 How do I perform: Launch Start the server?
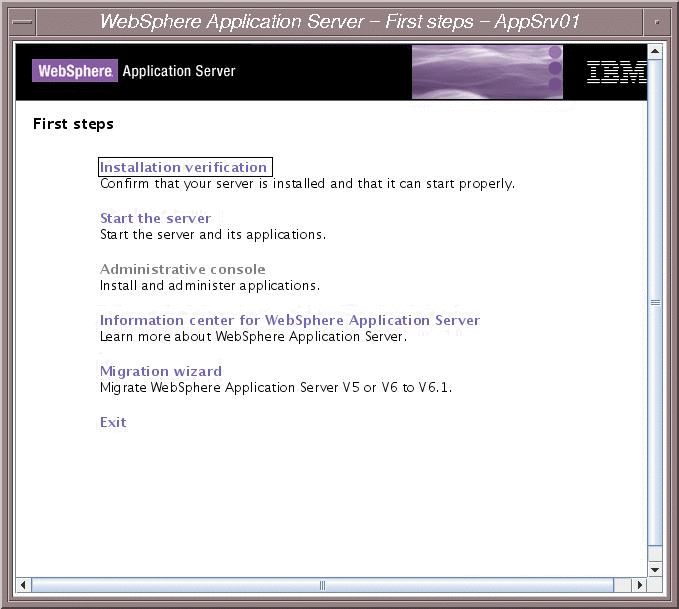coord(155,218)
